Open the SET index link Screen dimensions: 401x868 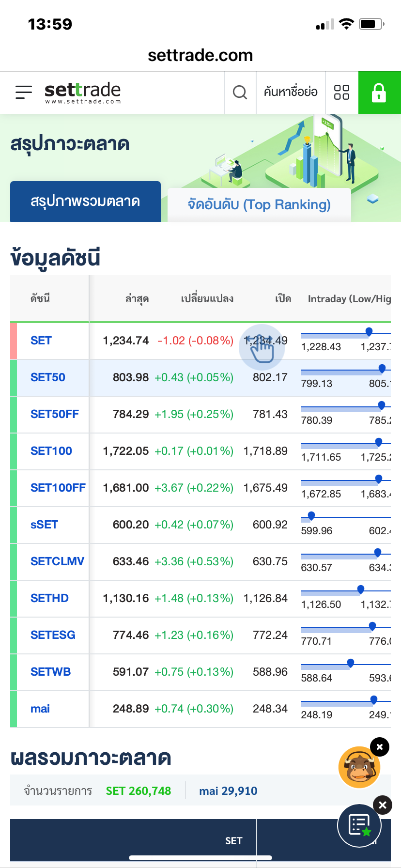pyautogui.click(x=41, y=341)
